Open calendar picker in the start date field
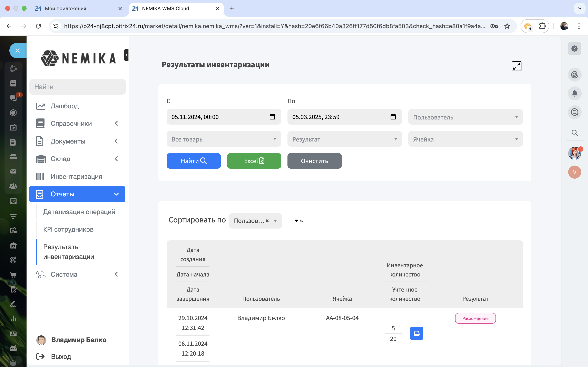This screenshot has width=588, height=367. pyautogui.click(x=272, y=117)
